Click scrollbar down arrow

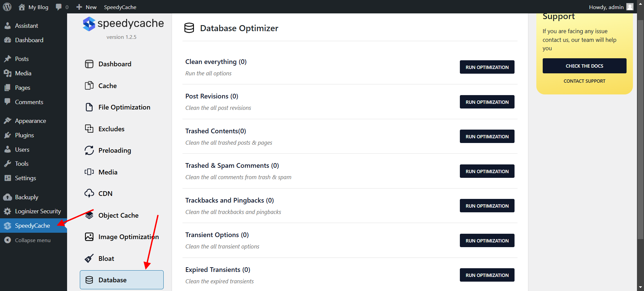tap(641, 287)
